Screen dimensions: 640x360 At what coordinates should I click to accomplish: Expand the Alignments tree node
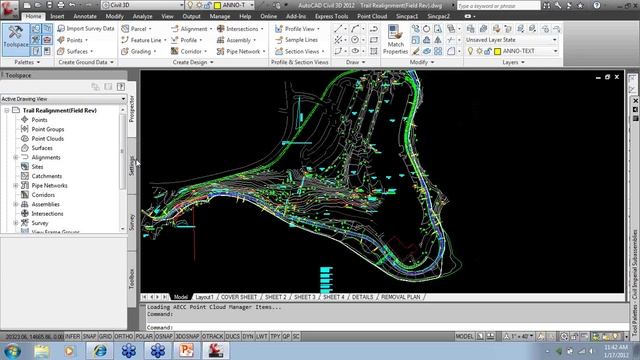click(16, 158)
